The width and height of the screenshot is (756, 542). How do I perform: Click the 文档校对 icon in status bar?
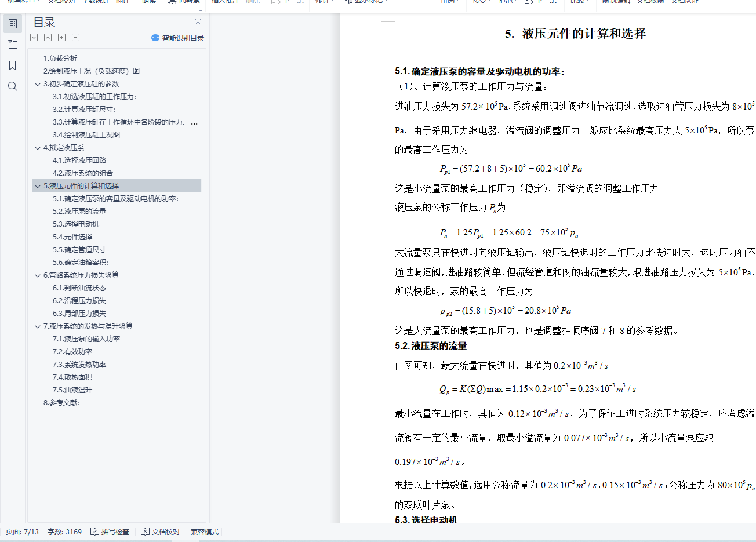coord(145,532)
